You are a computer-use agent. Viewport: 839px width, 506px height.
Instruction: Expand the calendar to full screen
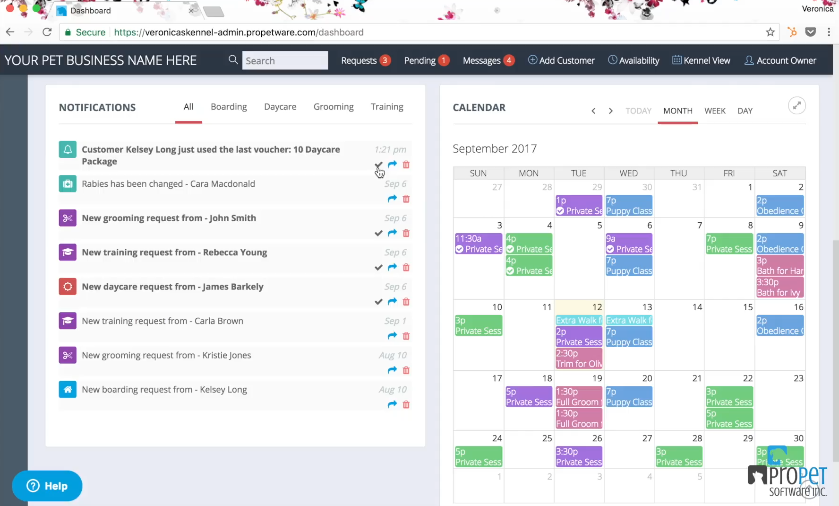pos(797,105)
